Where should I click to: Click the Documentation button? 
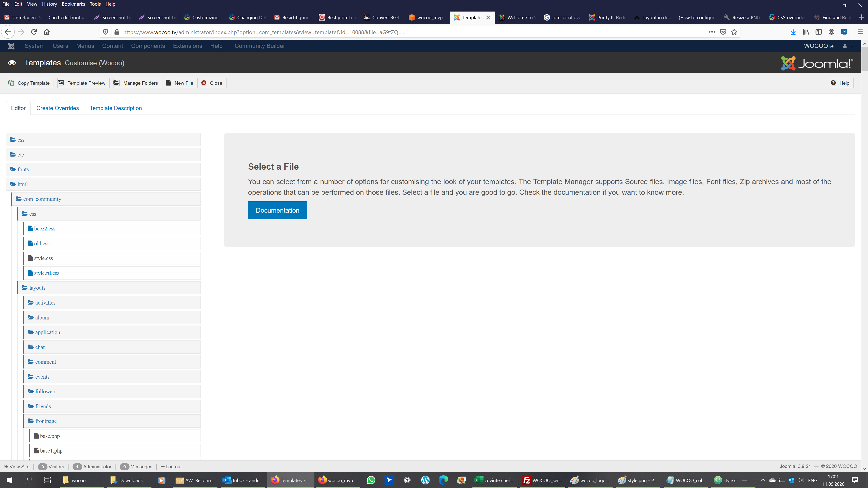(277, 211)
